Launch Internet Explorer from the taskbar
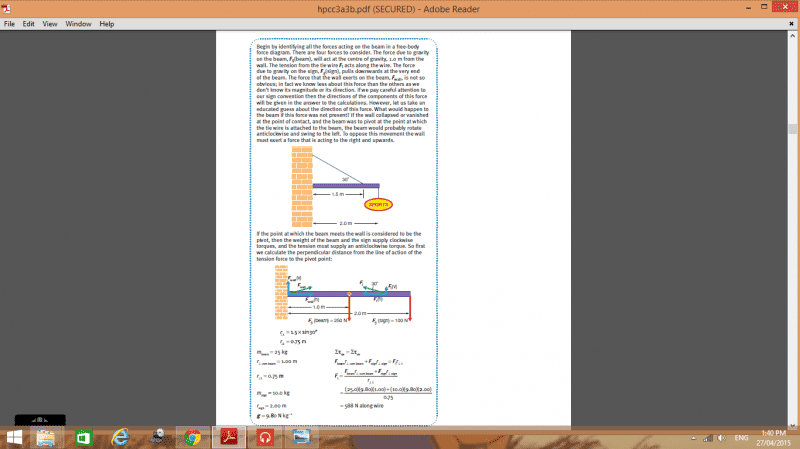 tap(120, 438)
